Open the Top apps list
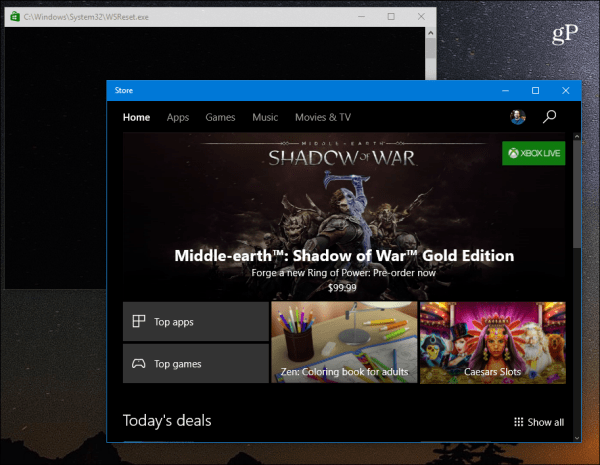Screen dimensions: 600x465 [196, 321]
